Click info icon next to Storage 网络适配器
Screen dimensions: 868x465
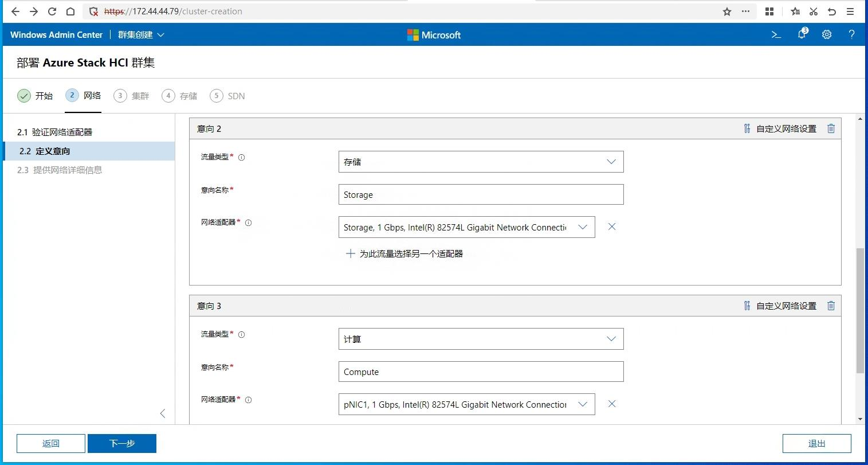click(x=249, y=223)
